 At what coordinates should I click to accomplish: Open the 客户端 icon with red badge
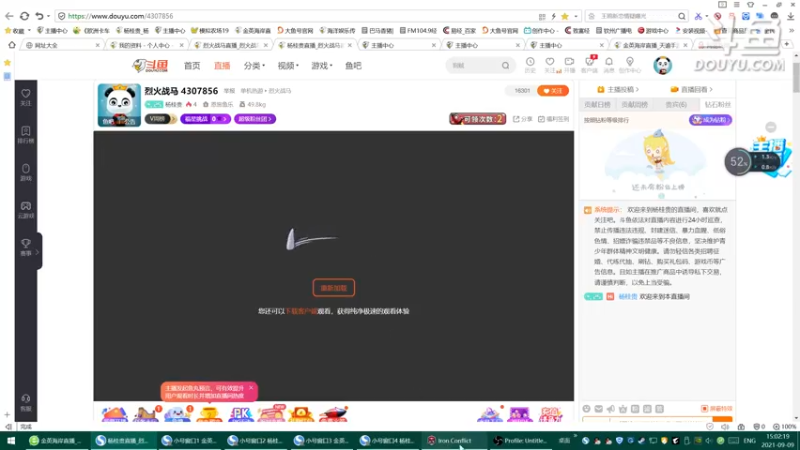pyautogui.click(x=589, y=65)
